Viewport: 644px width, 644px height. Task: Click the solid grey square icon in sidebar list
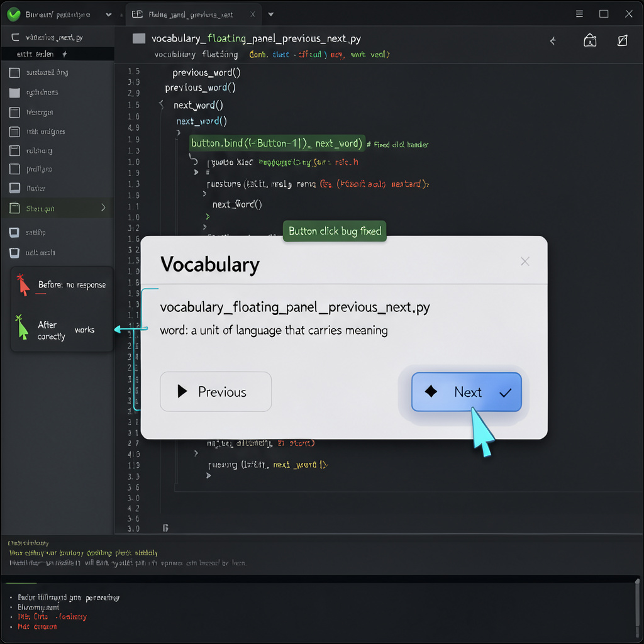point(14,92)
